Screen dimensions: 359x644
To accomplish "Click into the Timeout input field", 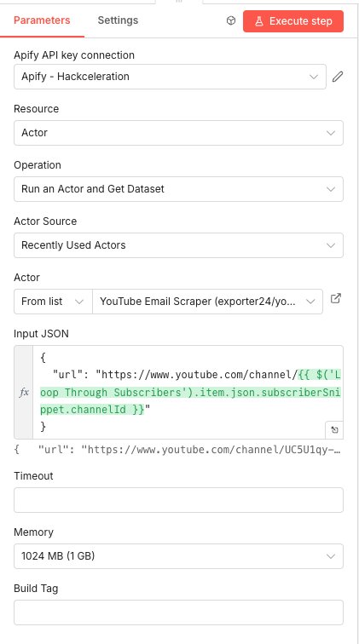I will pyautogui.click(x=178, y=500).
